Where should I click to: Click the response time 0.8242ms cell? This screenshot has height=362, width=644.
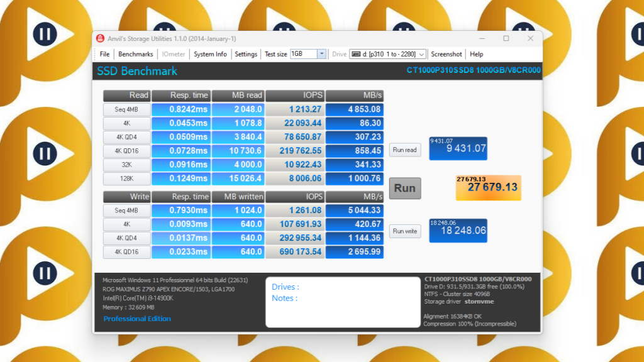(181, 109)
